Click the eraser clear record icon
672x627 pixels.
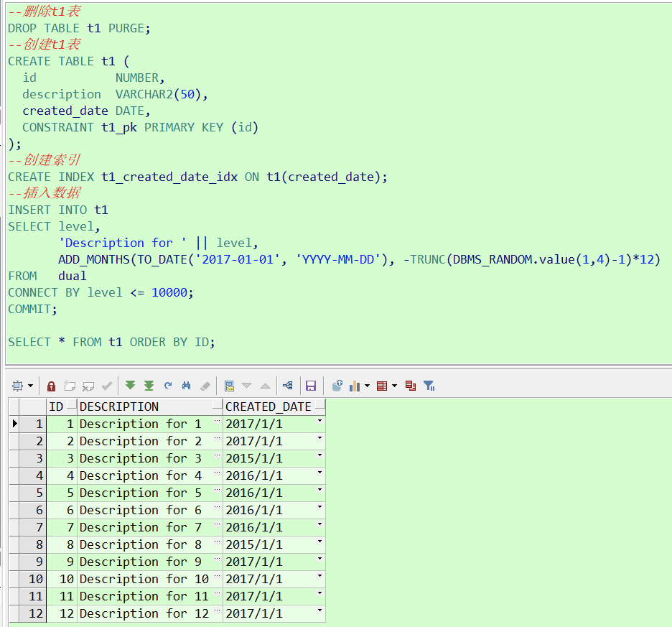click(x=205, y=386)
